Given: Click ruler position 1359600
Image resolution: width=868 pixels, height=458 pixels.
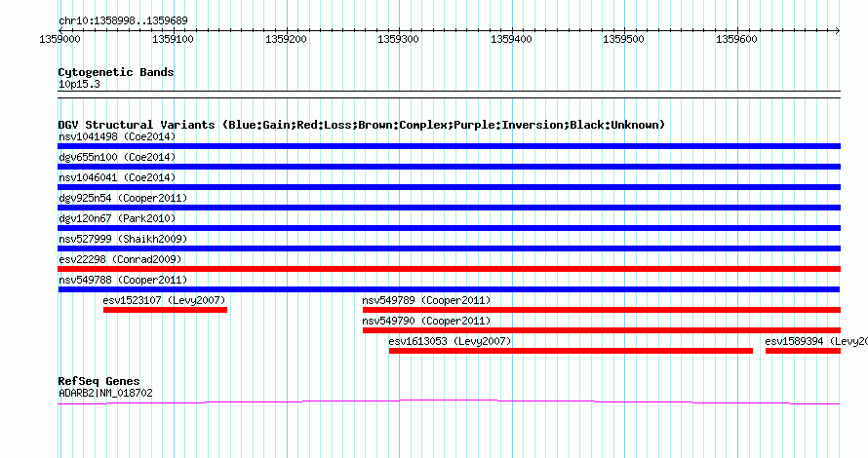Looking at the screenshot, I should click(x=736, y=39).
